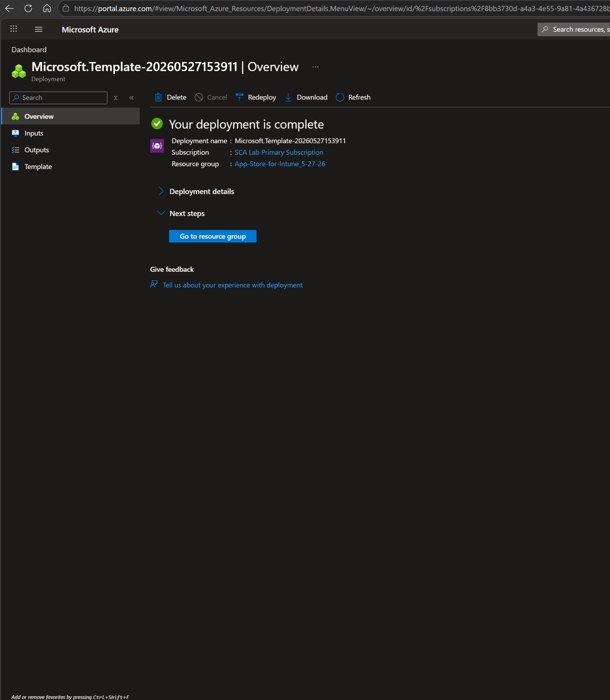The image size is (610, 700).
Task: Open App-Store-for-Intune_5-27-26 resource group link
Action: pos(280,164)
